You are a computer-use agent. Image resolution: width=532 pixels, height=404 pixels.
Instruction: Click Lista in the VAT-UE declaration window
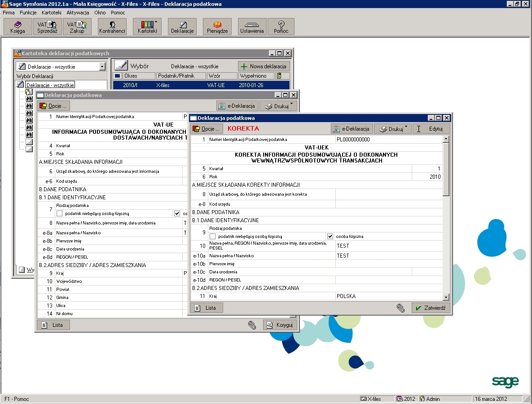pyautogui.click(x=53, y=325)
